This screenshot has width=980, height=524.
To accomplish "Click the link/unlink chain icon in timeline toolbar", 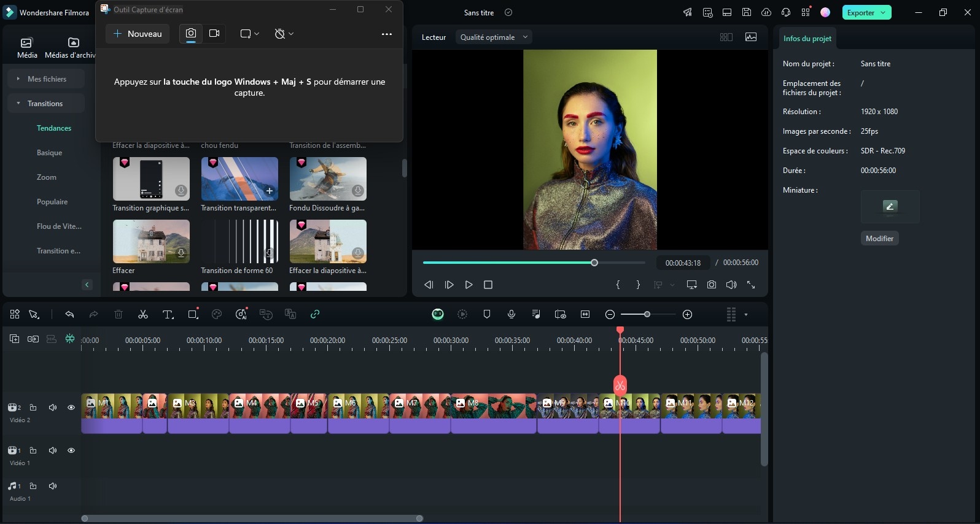I will pyautogui.click(x=315, y=314).
